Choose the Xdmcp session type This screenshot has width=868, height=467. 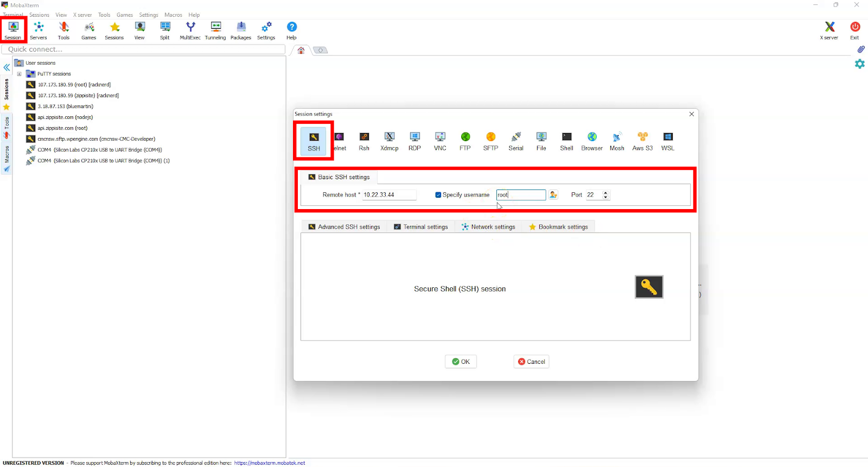[x=390, y=141]
